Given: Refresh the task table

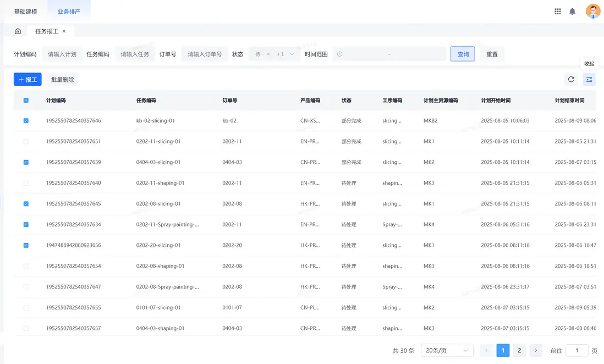Looking at the screenshot, I should pyautogui.click(x=571, y=79).
